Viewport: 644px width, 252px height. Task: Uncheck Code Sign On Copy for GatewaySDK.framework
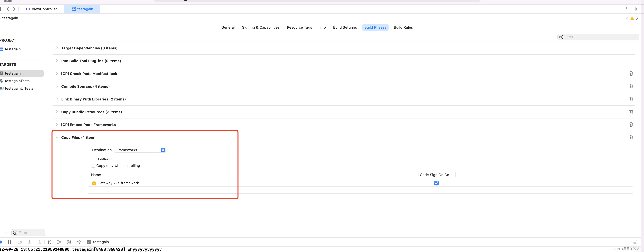point(436,183)
